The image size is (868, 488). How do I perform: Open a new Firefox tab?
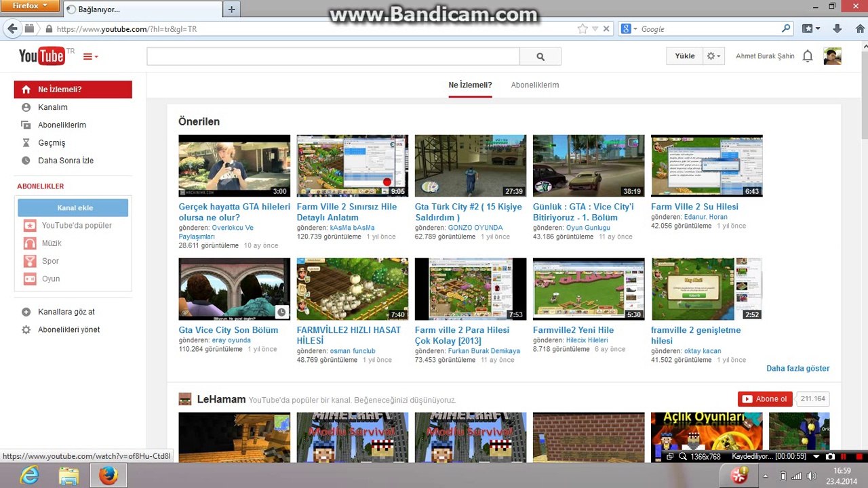[231, 9]
